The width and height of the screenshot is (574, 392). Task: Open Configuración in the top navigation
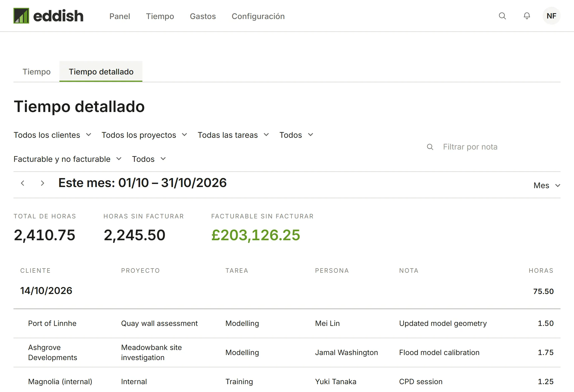[258, 16]
